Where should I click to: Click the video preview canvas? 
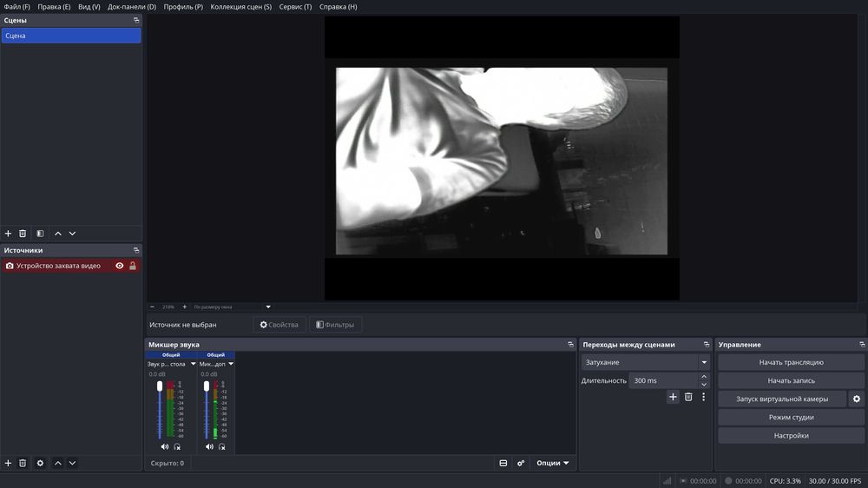click(x=502, y=158)
